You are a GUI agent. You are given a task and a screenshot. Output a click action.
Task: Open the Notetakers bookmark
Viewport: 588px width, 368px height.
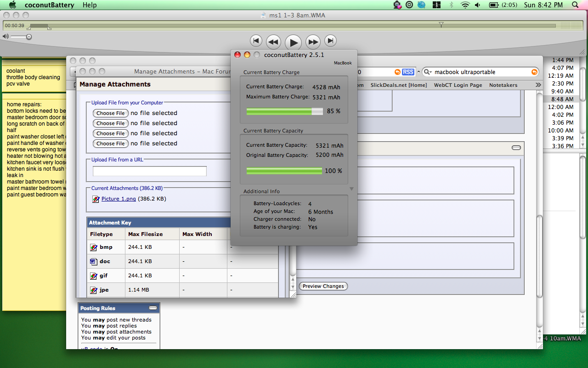pyautogui.click(x=503, y=85)
